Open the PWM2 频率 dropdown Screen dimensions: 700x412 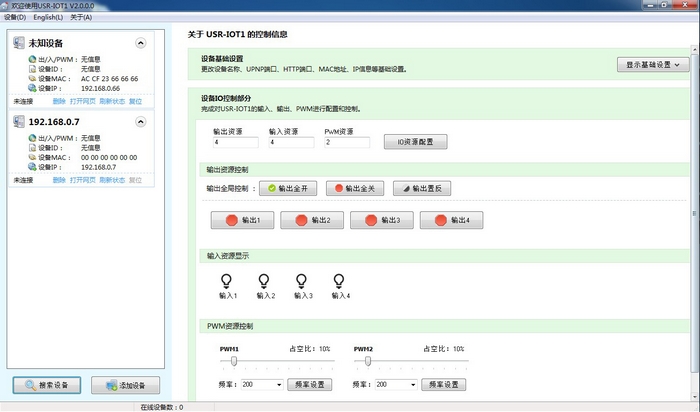[x=413, y=385]
